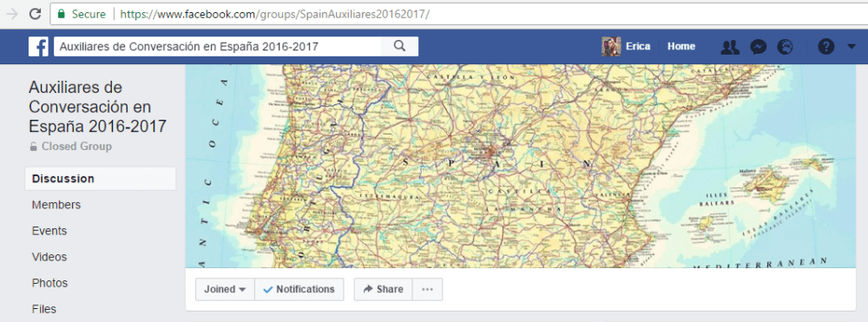Click the Facebook logo icon
868x322 pixels.
pos(38,47)
